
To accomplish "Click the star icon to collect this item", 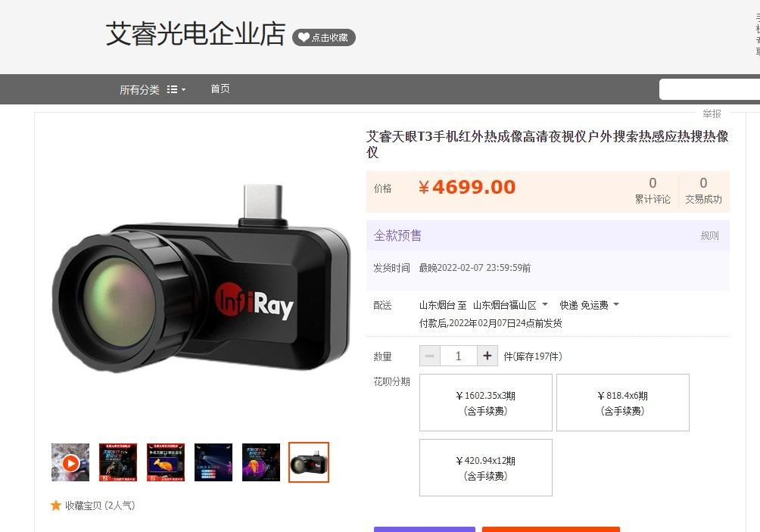I will tap(56, 506).
